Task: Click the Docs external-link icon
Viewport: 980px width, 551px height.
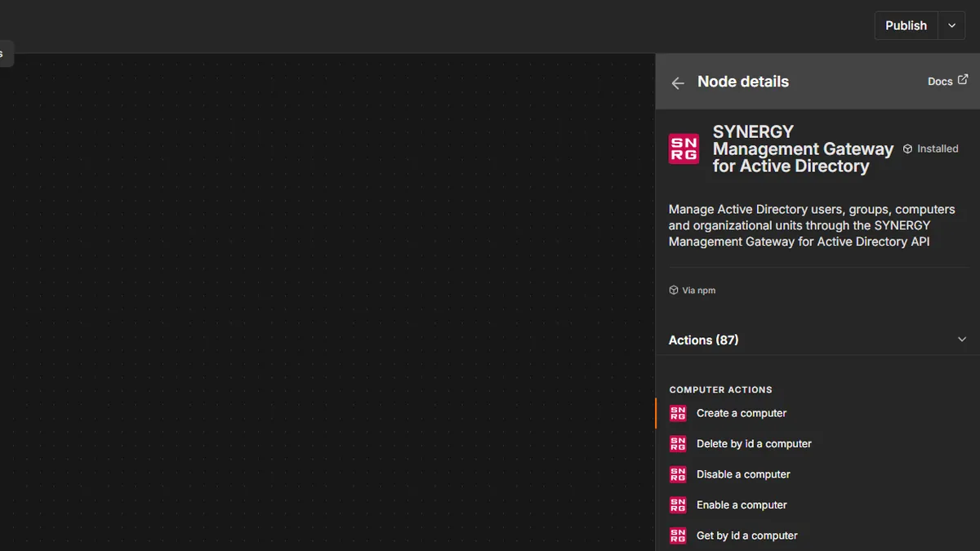Action: point(963,80)
